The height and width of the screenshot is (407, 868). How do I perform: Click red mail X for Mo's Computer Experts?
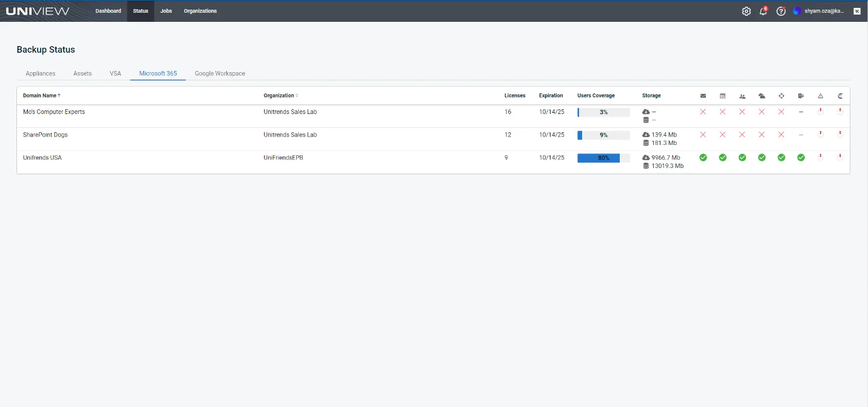pos(703,112)
